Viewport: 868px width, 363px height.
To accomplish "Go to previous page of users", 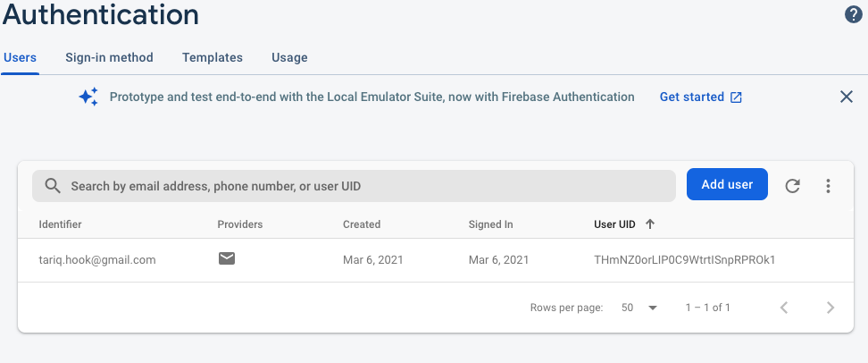I will [784, 308].
